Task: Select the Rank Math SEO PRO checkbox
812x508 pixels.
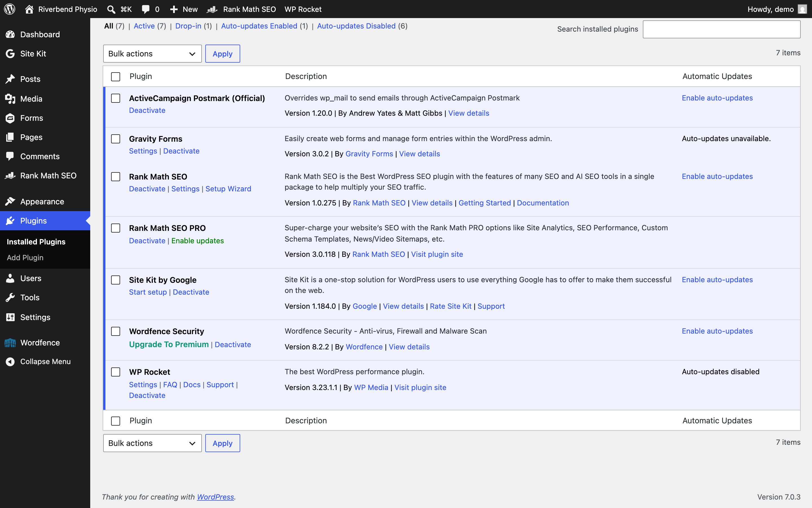Action: pyautogui.click(x=116, y=228)
